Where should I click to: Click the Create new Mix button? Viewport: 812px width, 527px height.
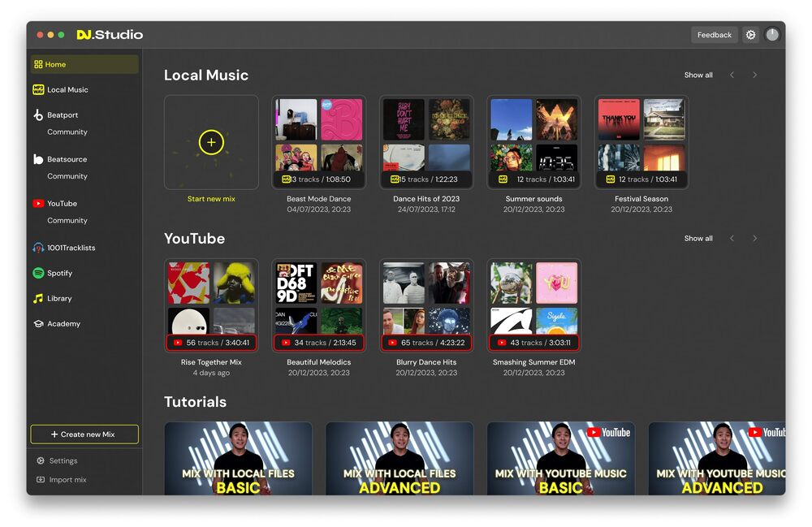pyautogui.click(x=84, y=434)
